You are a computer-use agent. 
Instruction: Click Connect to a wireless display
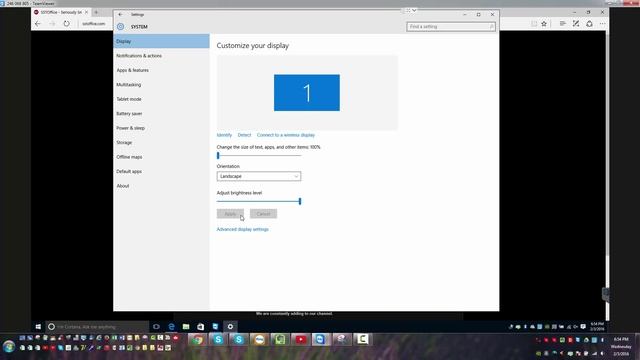coord(286,135)
